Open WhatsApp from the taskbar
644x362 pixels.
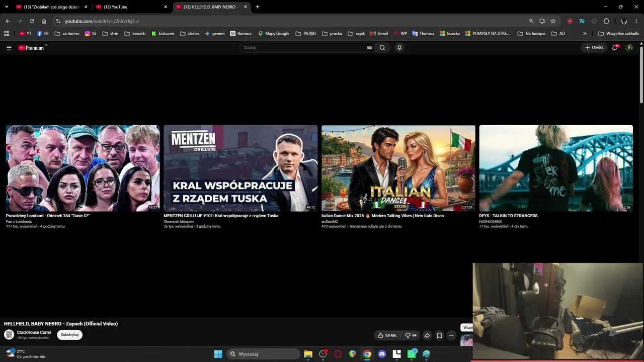[x=412, y=354]
